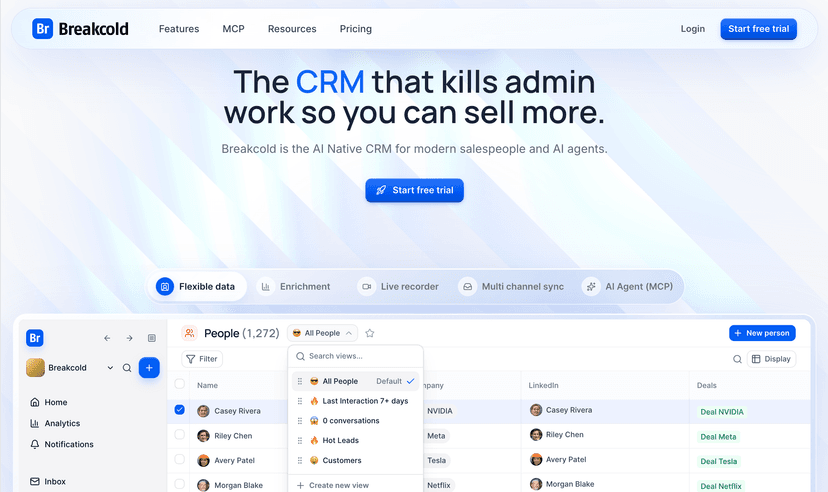
Task: Go to the Pricing page
Action: (x=355, y=29)
